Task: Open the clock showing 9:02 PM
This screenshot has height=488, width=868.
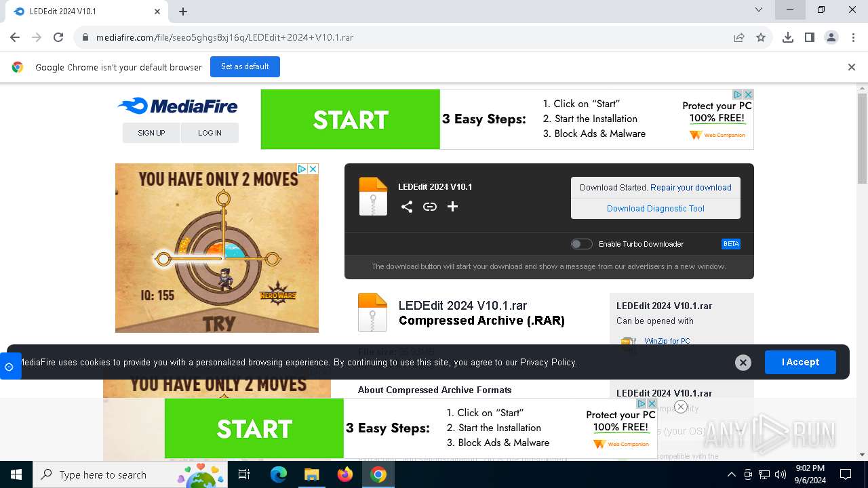Action: (x=810, y=474)
